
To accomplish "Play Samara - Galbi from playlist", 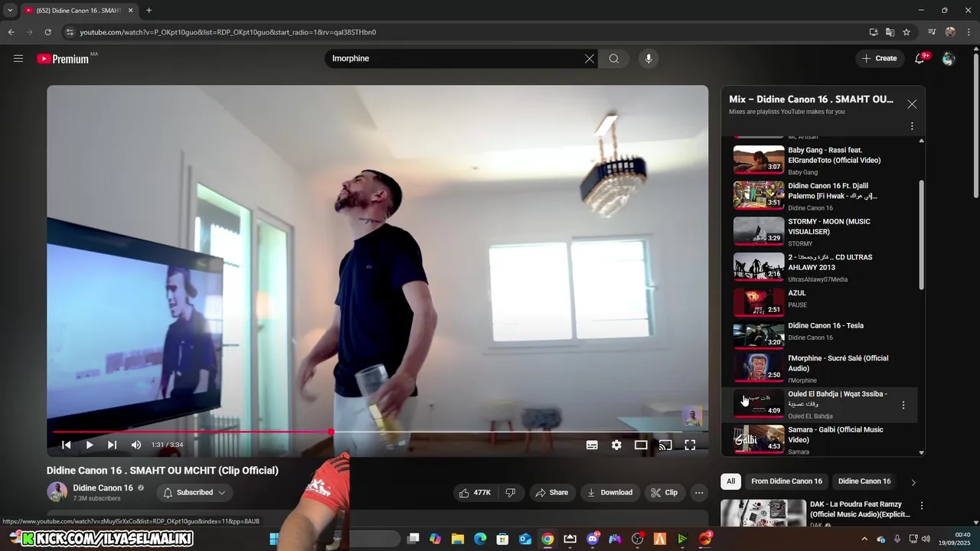I will coord(819,440).
